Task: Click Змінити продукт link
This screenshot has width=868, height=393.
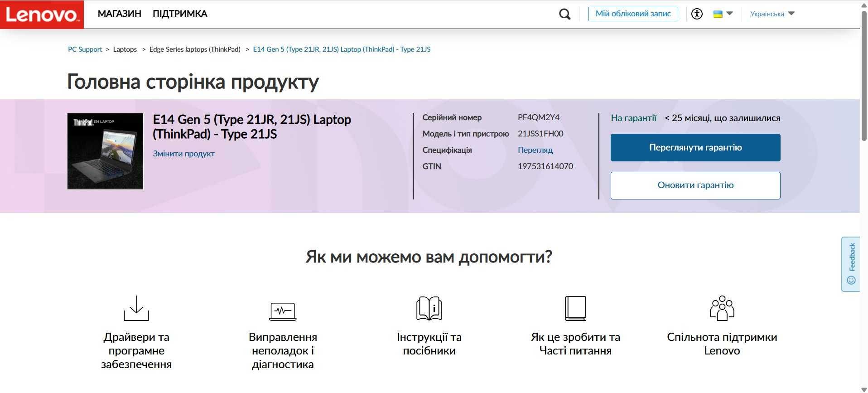Action: 183,154
